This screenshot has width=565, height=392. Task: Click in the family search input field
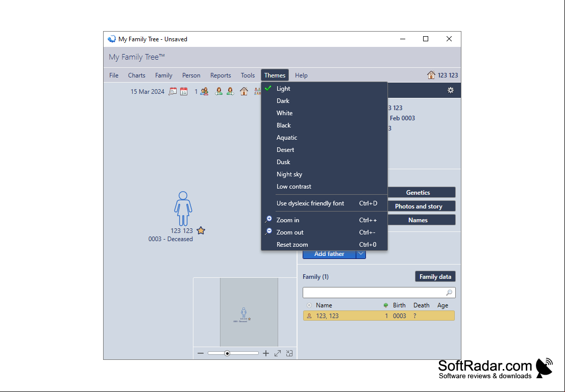(374, 293)
